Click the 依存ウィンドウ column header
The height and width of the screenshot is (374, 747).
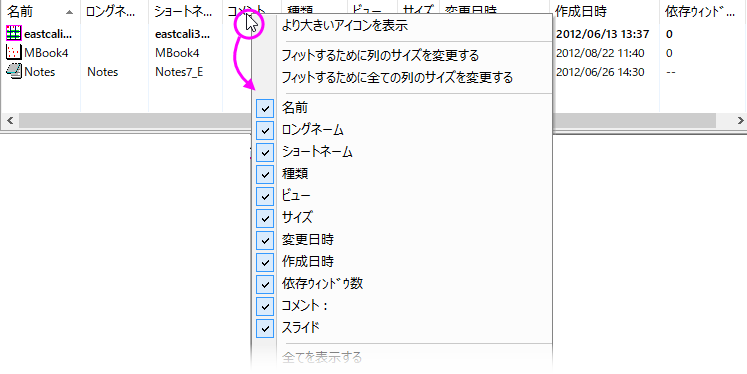click(x=703, y=12)
